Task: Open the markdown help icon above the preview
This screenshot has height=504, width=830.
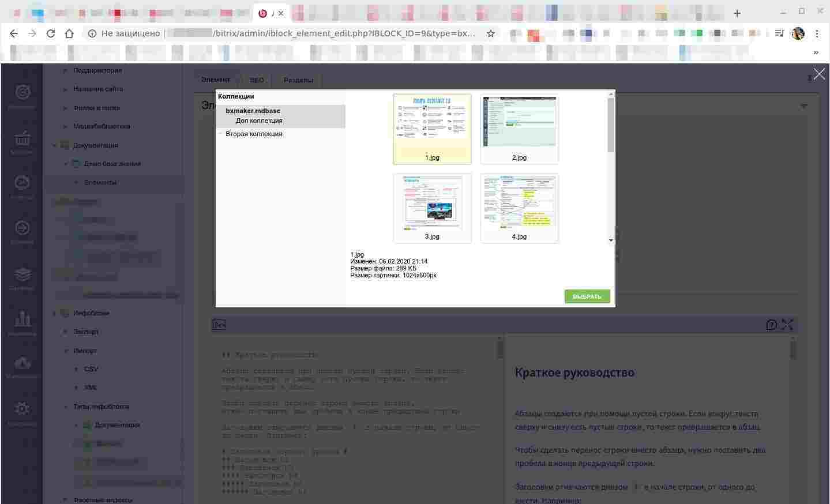Action: (772, 325)
